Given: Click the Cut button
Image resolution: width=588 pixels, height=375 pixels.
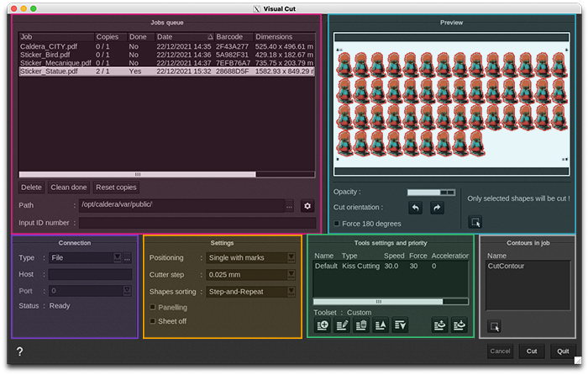Looking at the screenshot, I should (x=531, y=351).
